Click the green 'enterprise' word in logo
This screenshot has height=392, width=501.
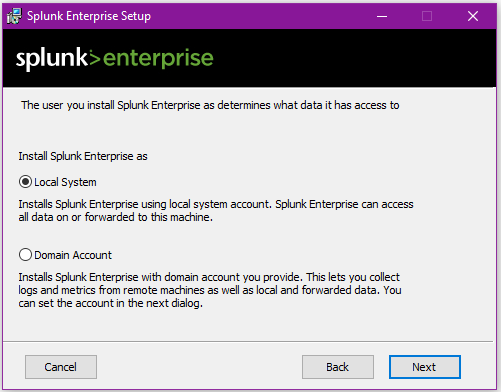point(158,58)
